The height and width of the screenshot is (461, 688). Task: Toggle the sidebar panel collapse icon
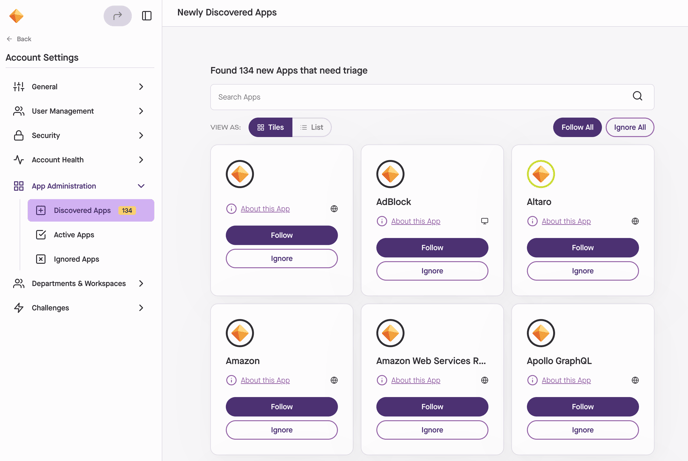147,16
